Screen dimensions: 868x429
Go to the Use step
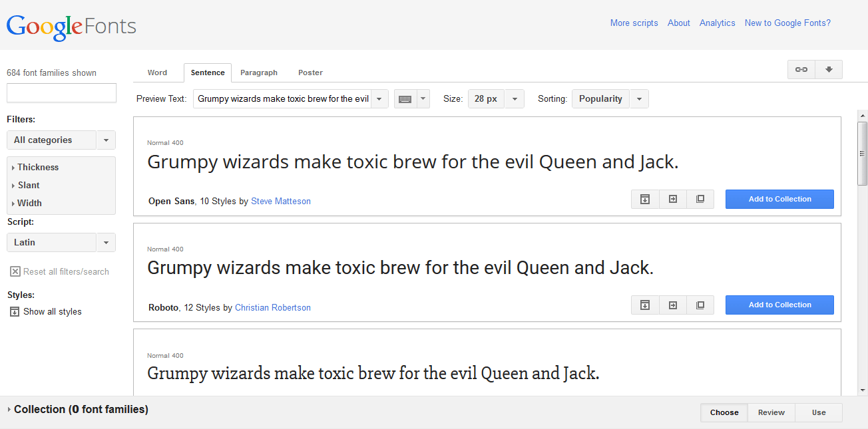tap(819, 412)
